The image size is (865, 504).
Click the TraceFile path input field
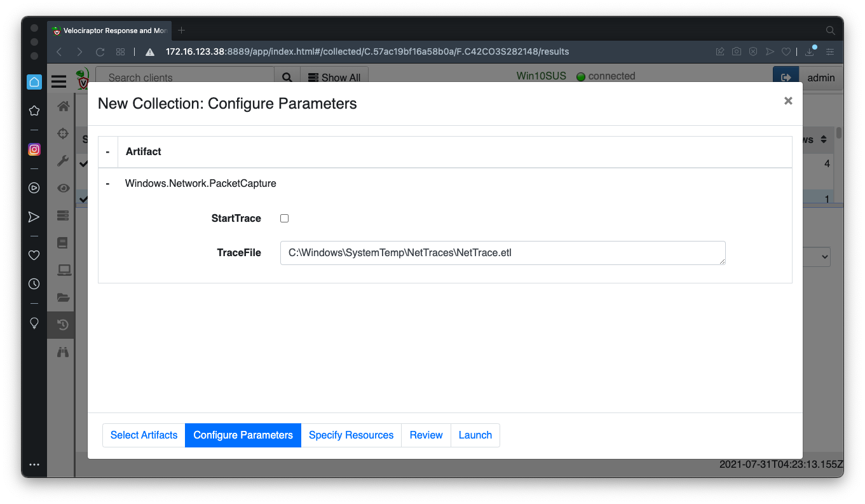pyautogui.click(x=502, y=252)
